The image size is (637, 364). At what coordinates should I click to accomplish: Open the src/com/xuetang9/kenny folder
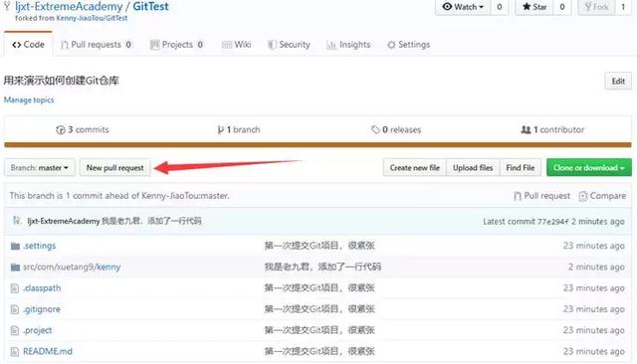tap(72, 267)
